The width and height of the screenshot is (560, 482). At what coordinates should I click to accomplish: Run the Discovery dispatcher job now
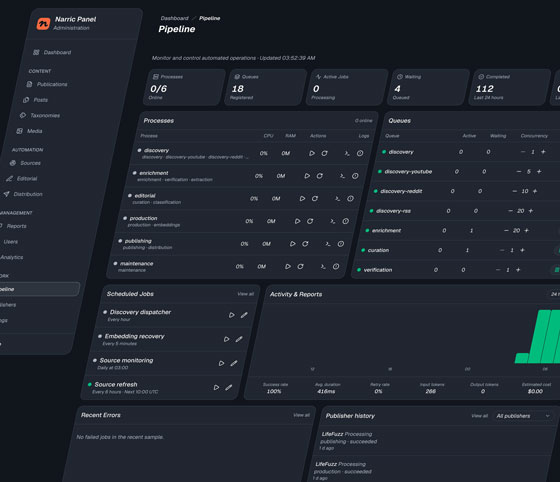click(x=231, y=315)
